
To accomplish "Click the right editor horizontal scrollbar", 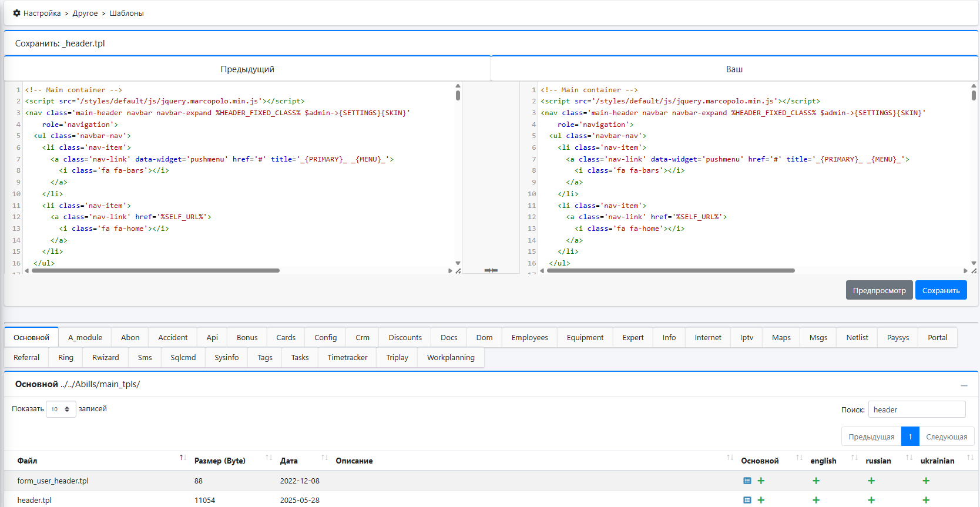I will pyautogui.click(x=671, y=271).
